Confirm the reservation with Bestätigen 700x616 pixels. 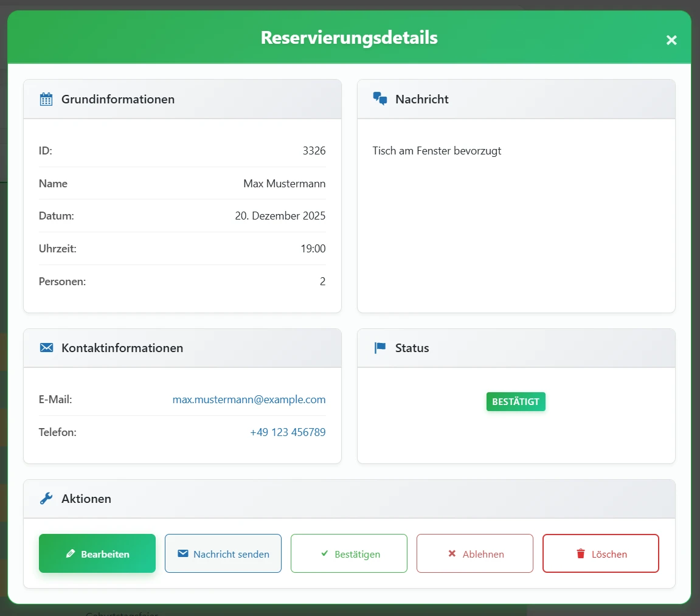[349, 553]
